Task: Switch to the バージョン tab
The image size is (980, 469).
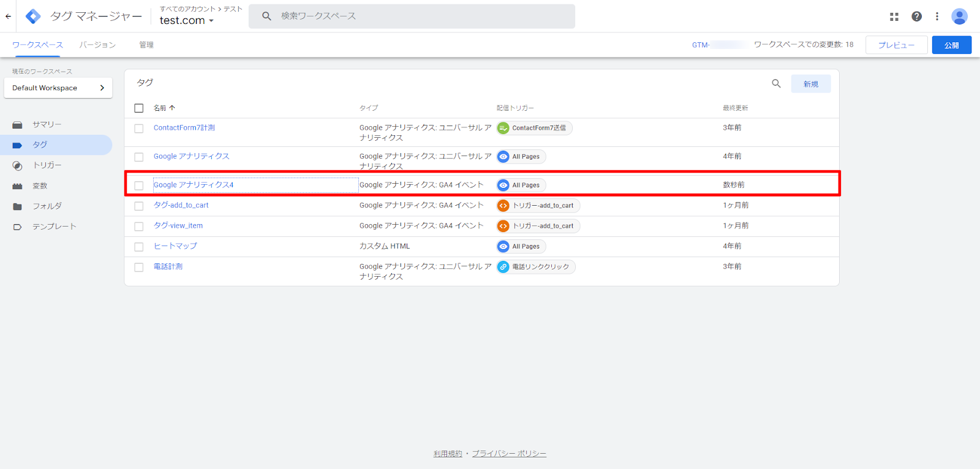Action: (x=97, y=45)
